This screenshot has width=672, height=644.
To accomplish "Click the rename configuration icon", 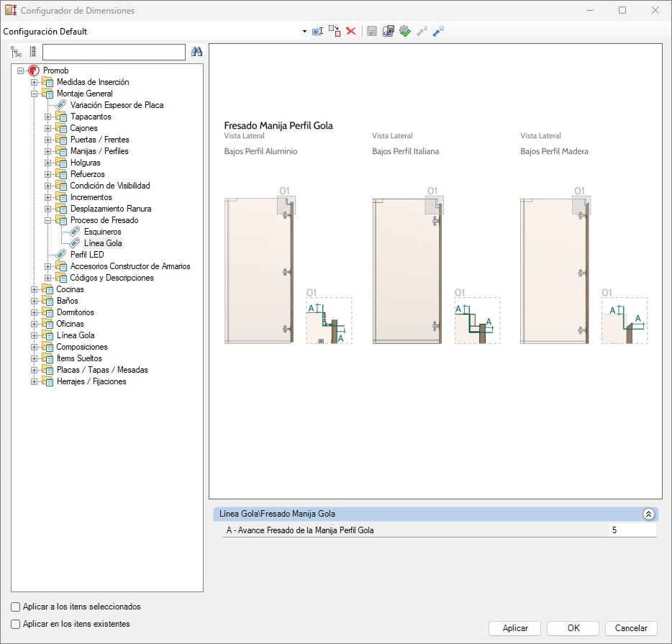I will (x=317, y=32).
